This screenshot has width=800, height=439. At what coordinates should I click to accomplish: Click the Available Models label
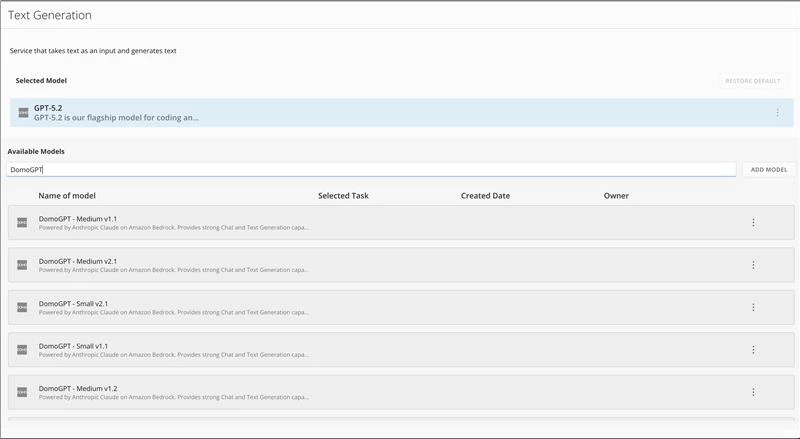pos(36,152)
